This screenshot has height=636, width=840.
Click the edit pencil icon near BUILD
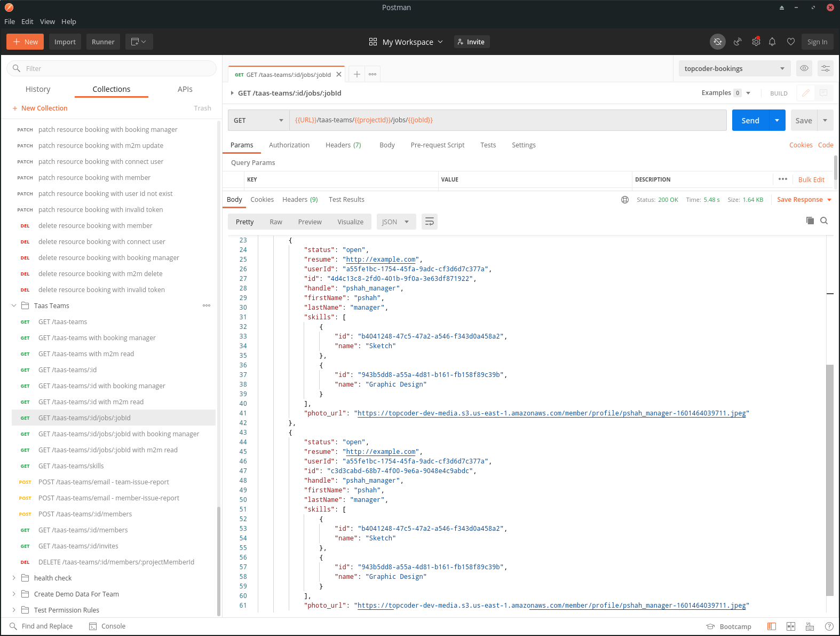[x=806, y=93]
